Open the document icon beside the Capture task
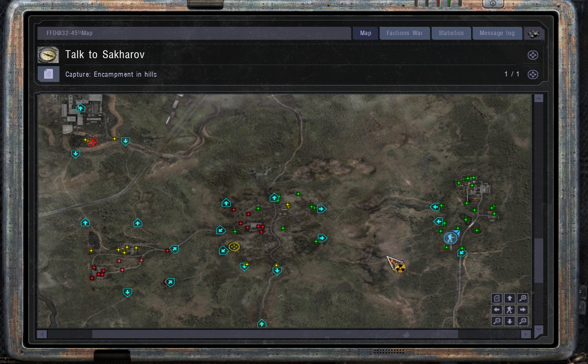The image size is (588, 364). point(48,74)
